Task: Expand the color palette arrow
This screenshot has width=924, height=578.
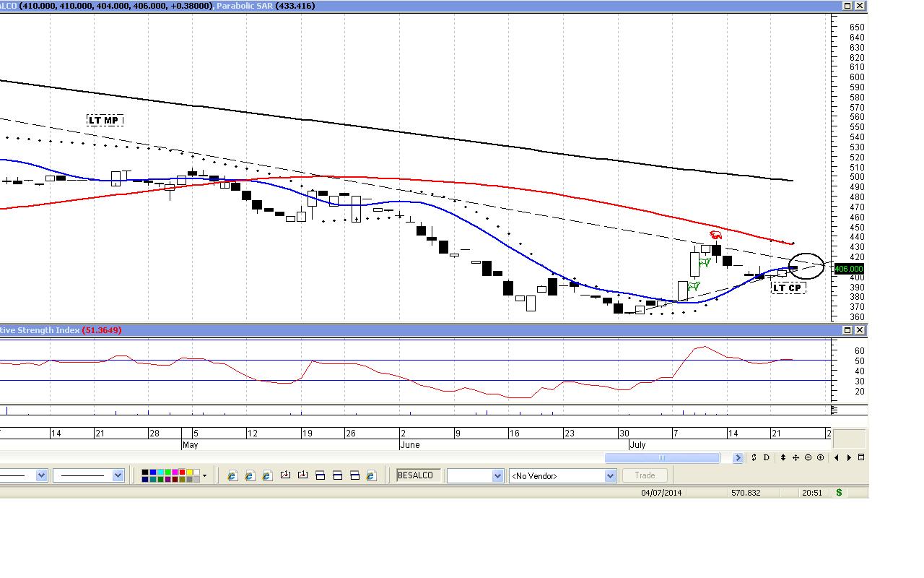Action: [204, 475]
